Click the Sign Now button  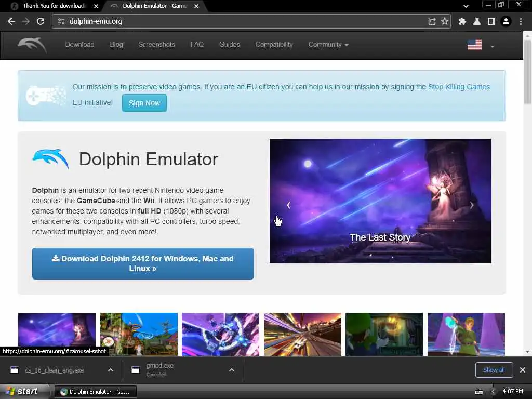coord(144,103)
